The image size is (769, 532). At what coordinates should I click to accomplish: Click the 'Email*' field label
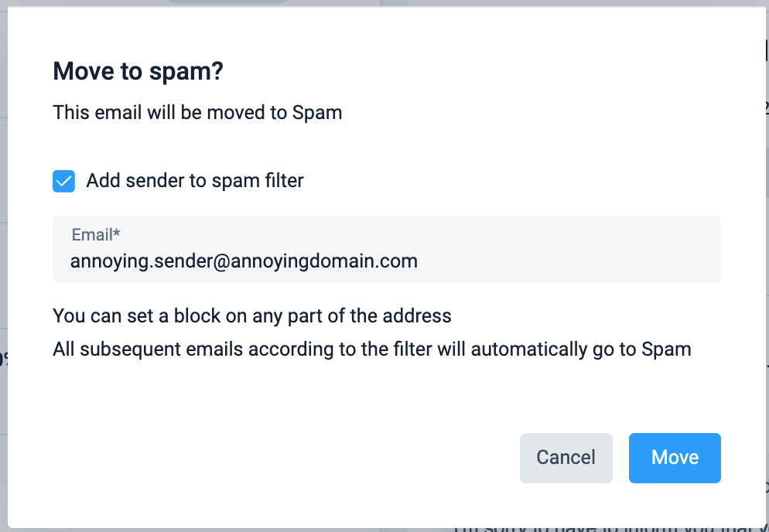pos(96,235)
